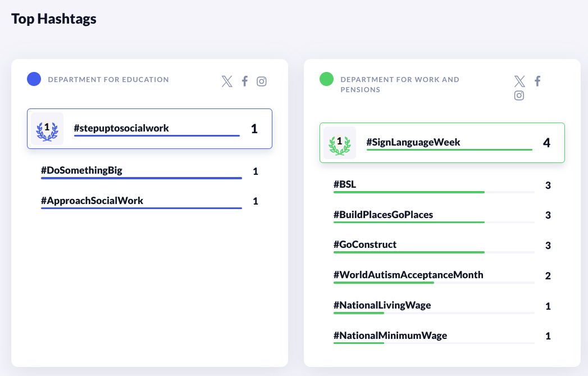Click the Instagram icon in Department for Education card

(262, 81)
